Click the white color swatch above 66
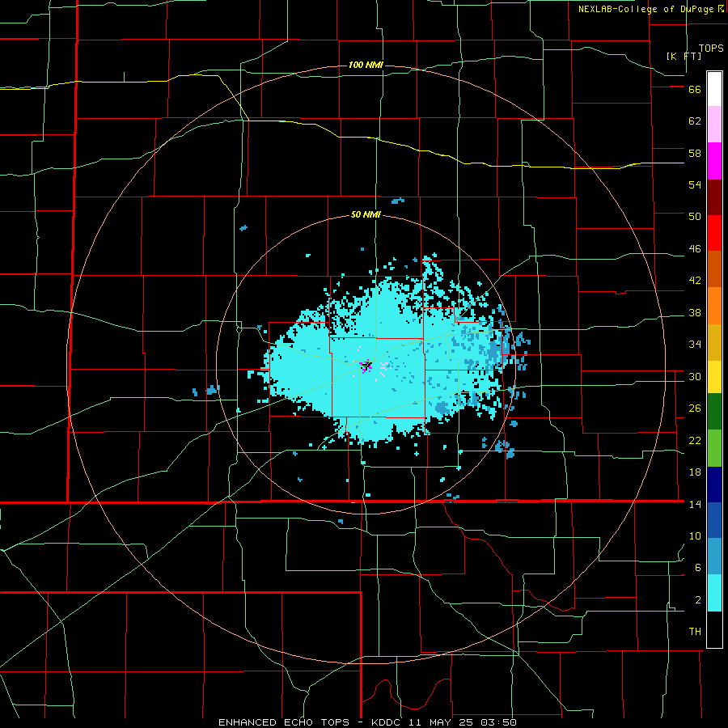The width and height of the screenshot is (728, 728). (x=714, y=89)
